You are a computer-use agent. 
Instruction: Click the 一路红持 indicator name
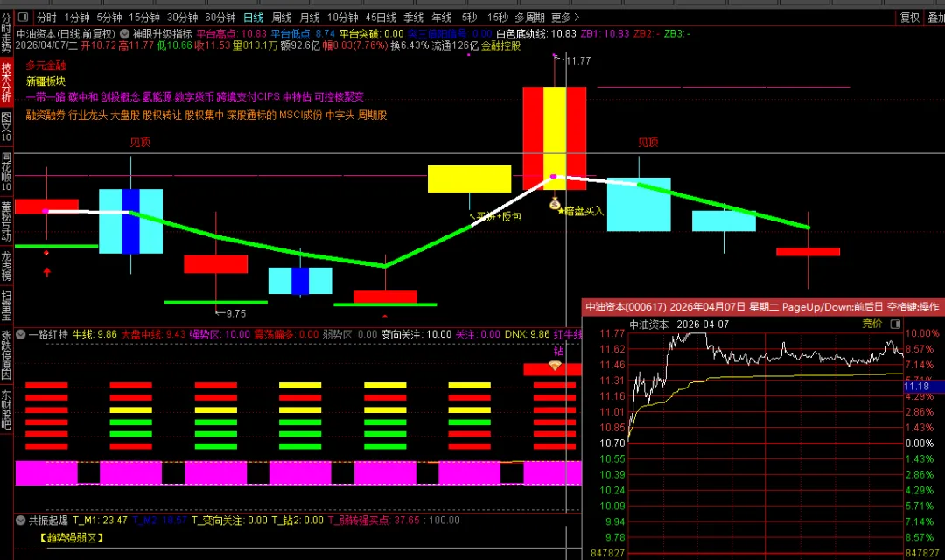48,334
